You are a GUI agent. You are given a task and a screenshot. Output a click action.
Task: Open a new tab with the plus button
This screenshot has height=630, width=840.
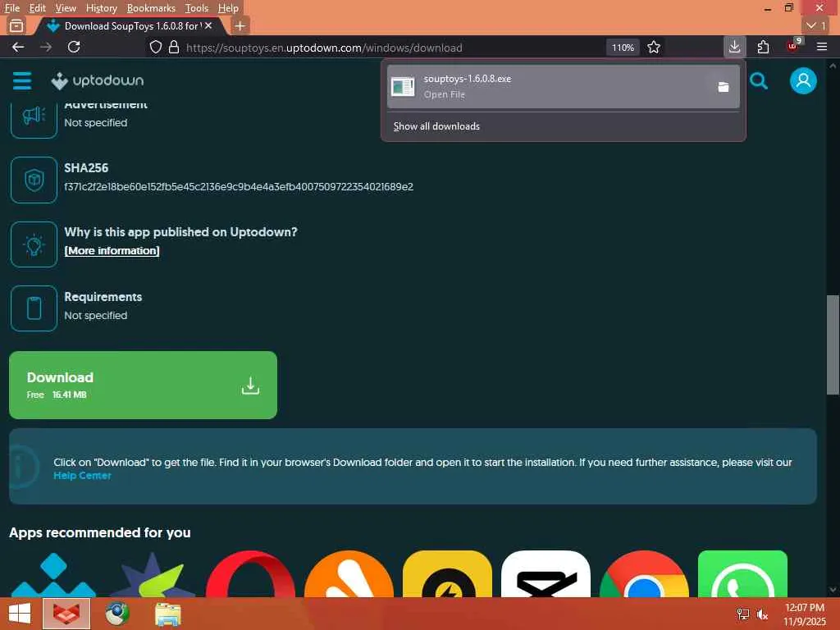pyautogui.click(x=240, y=25)
